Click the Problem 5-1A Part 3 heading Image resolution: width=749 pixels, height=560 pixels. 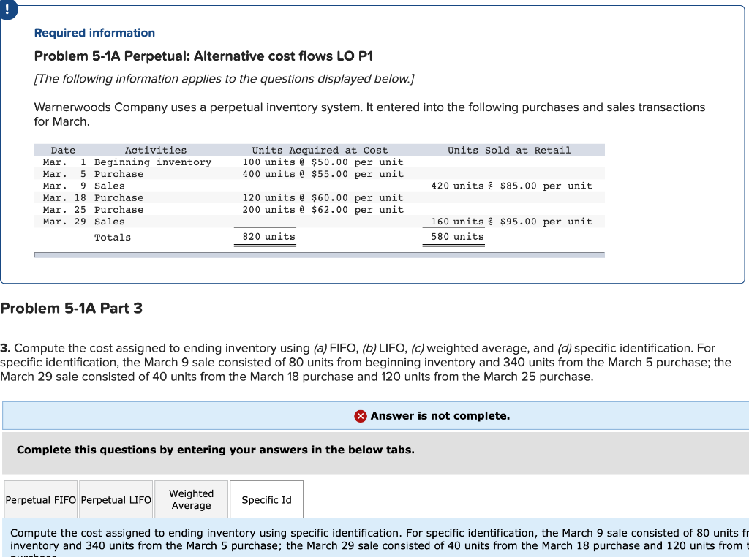71,308
